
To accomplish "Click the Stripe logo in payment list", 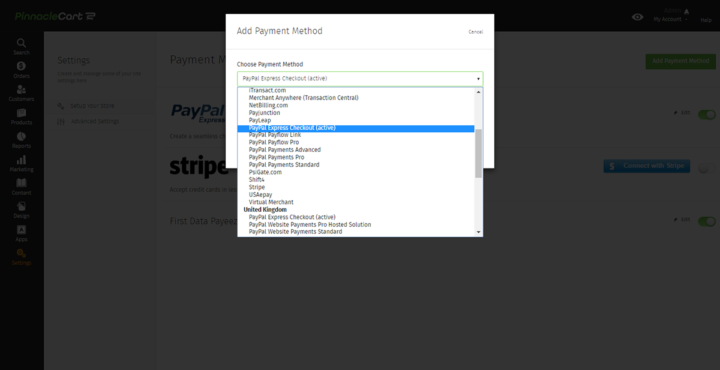I will 199,167.
